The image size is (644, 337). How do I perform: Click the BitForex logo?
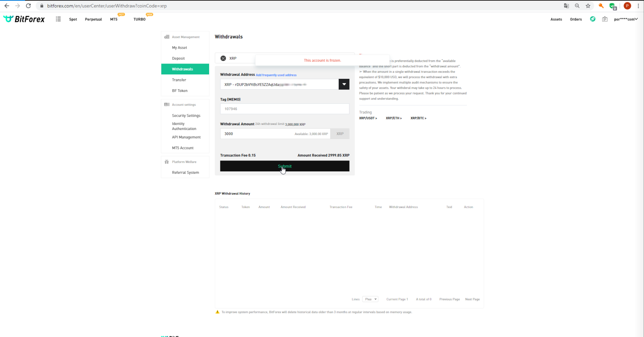coord(24,19)
